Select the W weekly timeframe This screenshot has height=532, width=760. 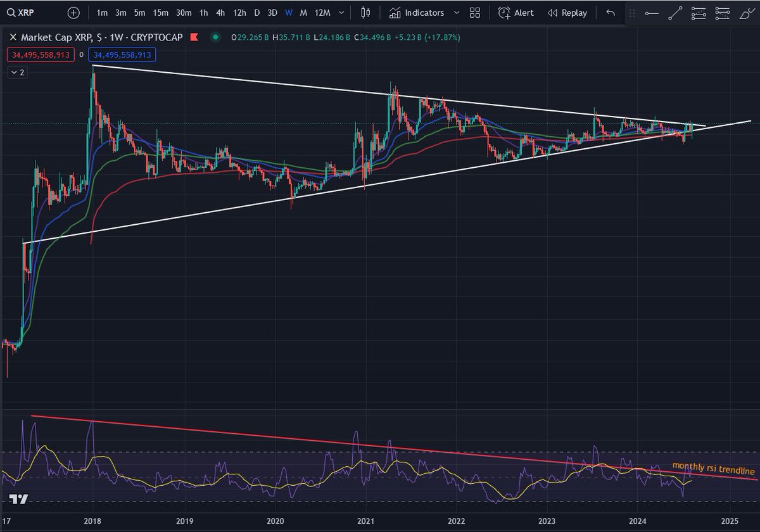point(289,13)
